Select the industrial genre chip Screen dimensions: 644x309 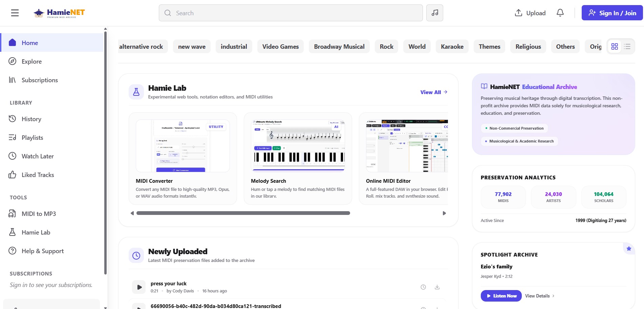click(x=234, y=47)
